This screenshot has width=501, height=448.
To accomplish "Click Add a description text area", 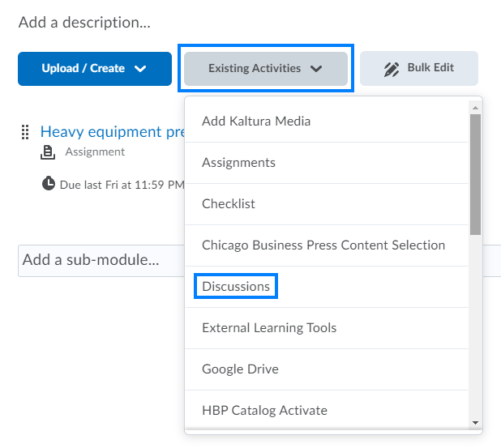I will [84, 23].
